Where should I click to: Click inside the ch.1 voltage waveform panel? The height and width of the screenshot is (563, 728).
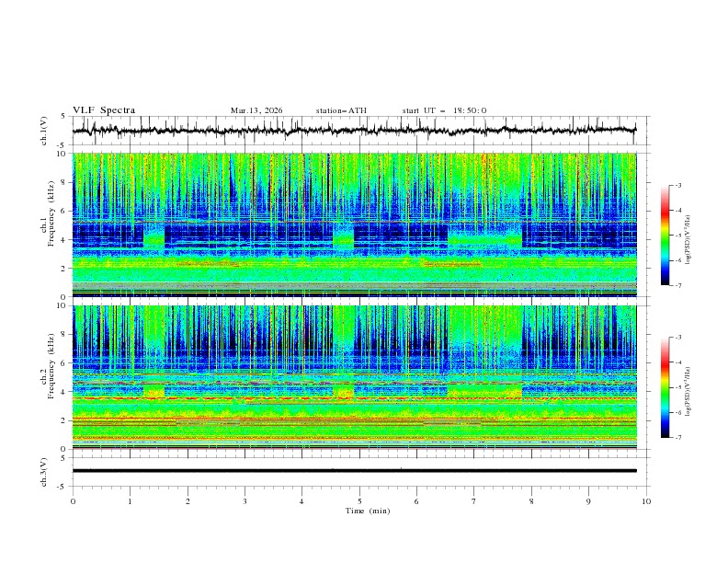[361, 131]
